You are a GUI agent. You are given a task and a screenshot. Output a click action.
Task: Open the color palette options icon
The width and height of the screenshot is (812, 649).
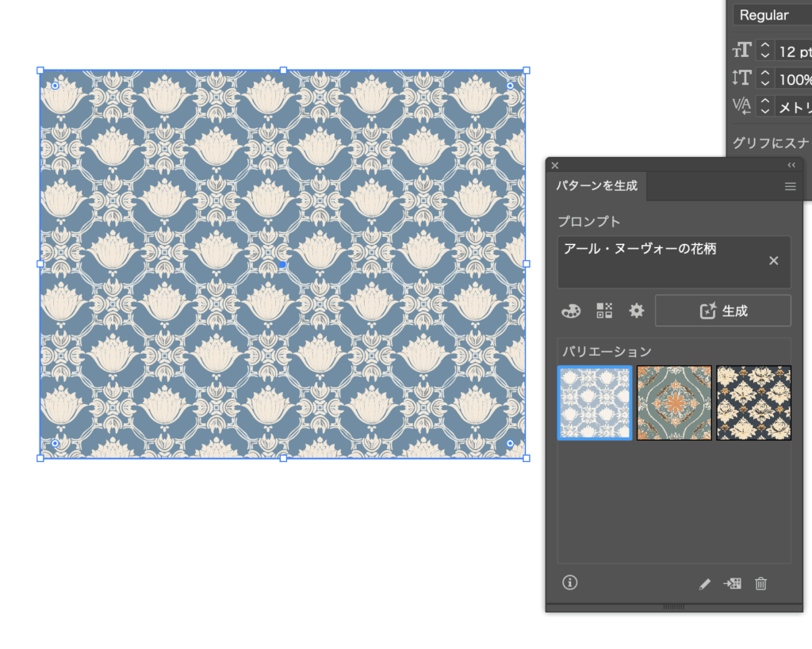(570, 311)
